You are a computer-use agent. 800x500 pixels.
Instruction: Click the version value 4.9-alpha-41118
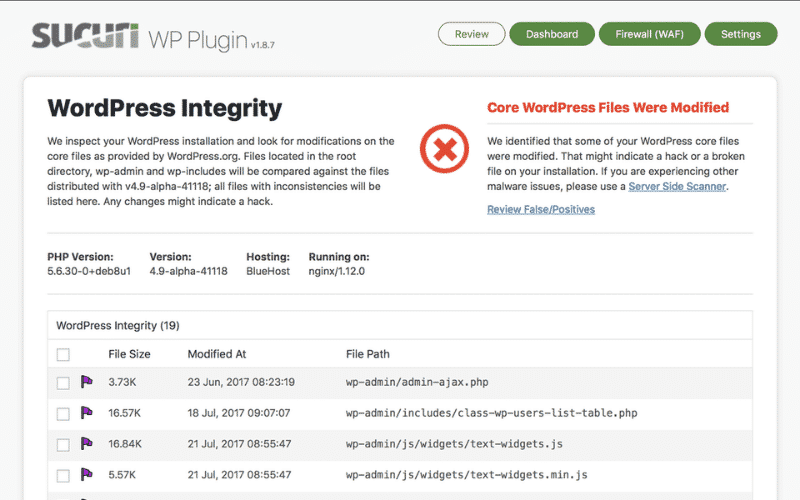click(x=188, y=271)
